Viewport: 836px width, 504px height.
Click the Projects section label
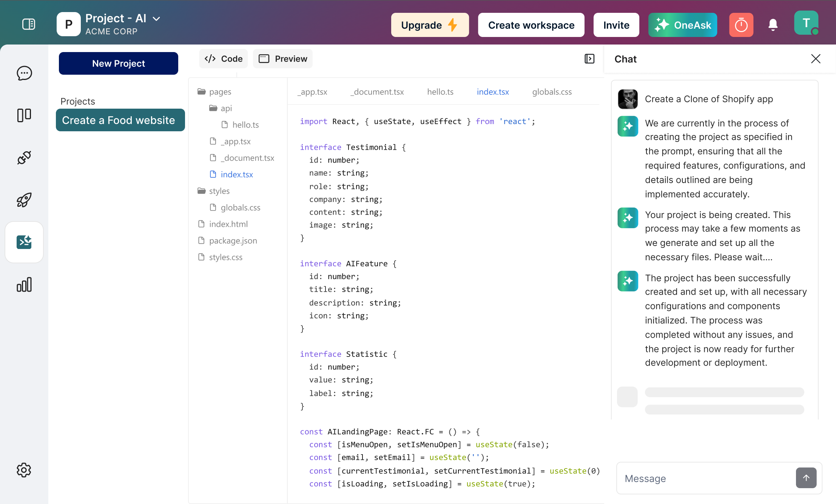77,101
